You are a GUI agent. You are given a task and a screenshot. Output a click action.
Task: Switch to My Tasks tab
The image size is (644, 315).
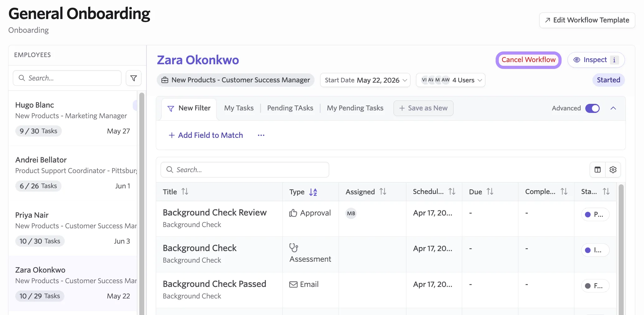click(x=239, y=108)
